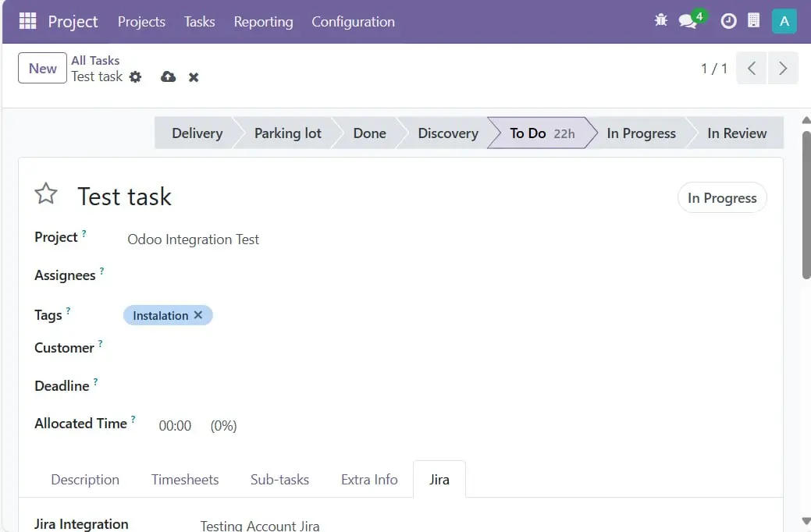This screenshot has width=811, height=532.
Task: Switch to the Timesheets tab
Action: tap(185, 480)
